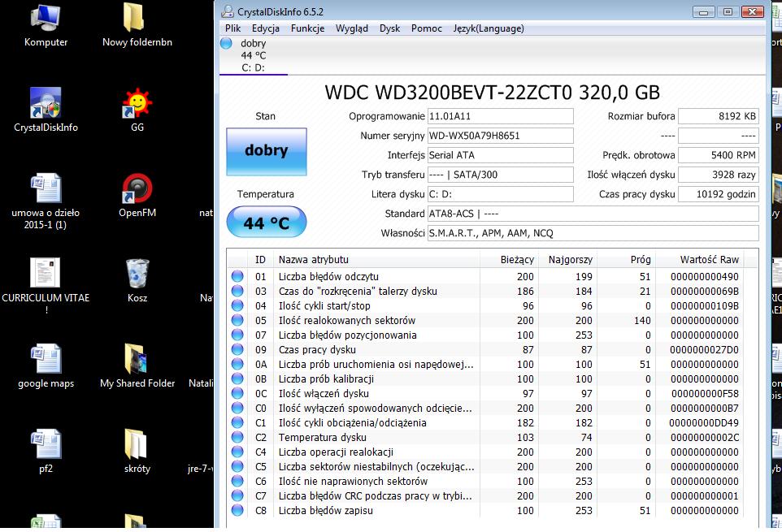Screen dimensions: 782x532
Task: Select the umowa o dzieło 2015-1 document
Action: (46, 188)
